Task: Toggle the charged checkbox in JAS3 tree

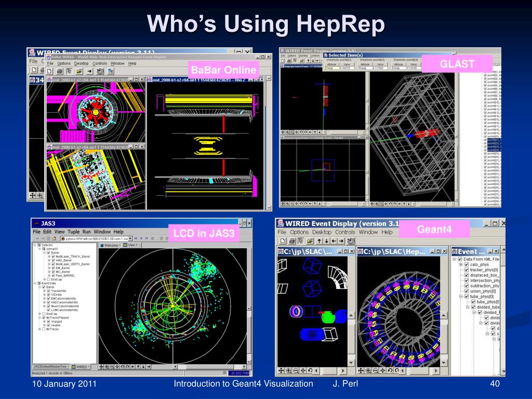Action: (x=48, y=321)
